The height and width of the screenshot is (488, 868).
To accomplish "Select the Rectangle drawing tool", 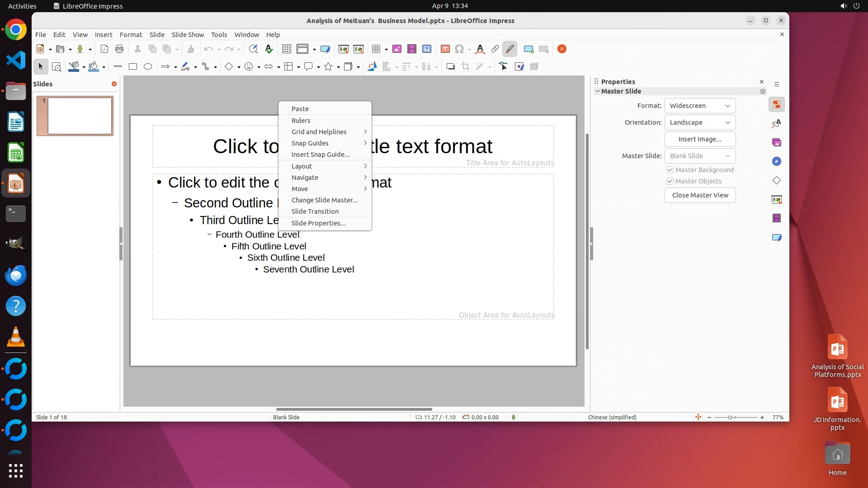I will [x=133, y=67].
